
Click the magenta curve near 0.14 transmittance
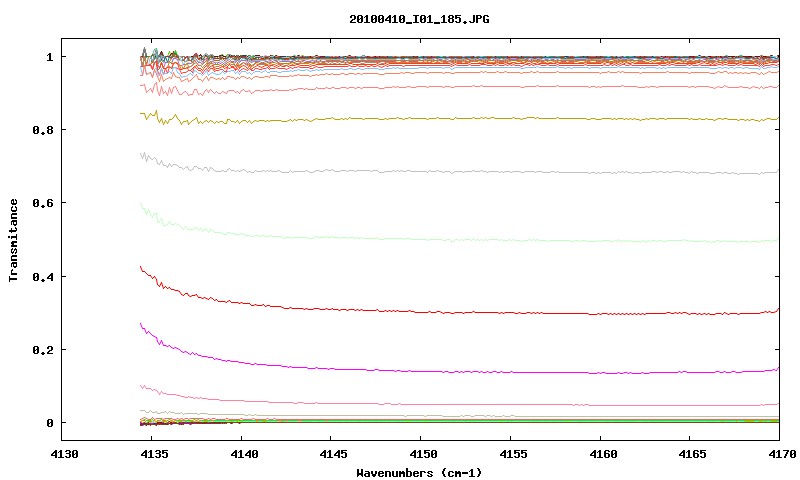[459, 372]
